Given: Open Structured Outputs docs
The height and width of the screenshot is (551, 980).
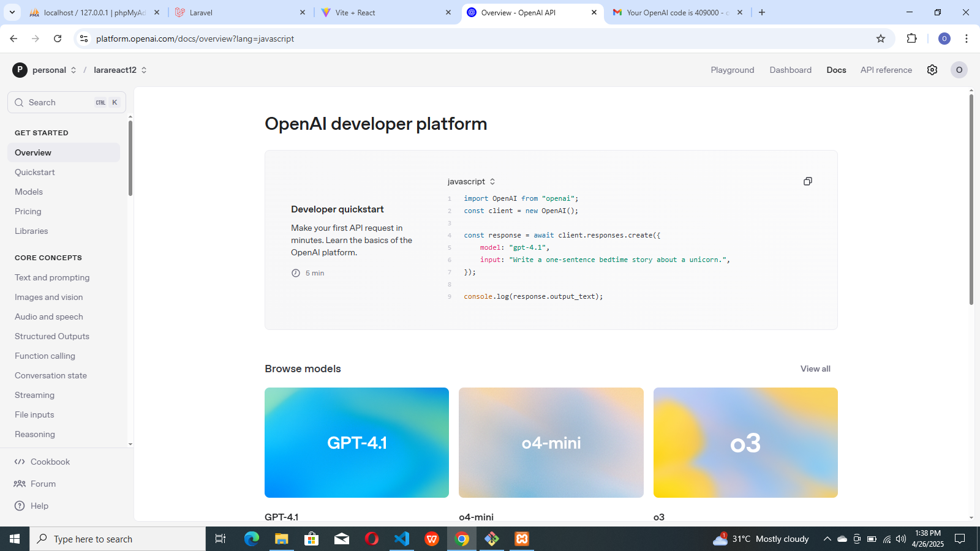Looking at the screenshot, I should [x=64, y=336].
